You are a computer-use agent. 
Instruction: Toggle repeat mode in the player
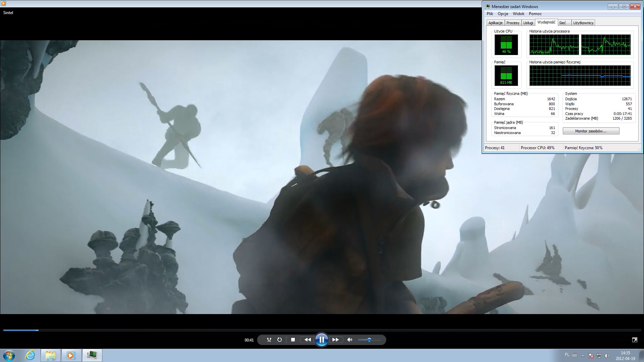[279, 340]
